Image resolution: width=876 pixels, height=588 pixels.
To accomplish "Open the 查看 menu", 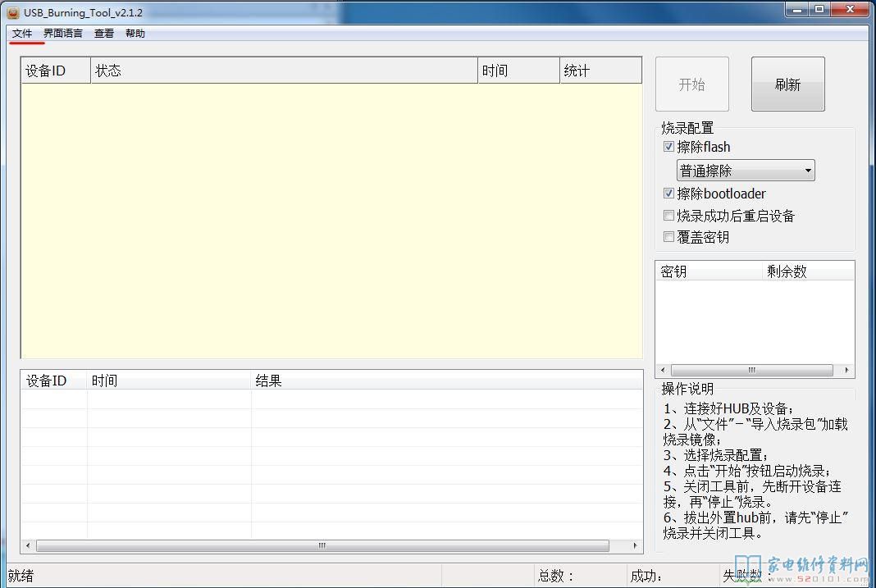I will pyautogui.click(x=104, y=34).
